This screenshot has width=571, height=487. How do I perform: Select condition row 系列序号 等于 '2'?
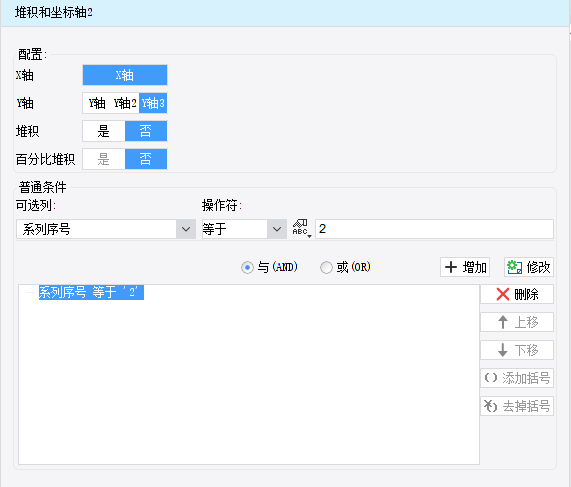(91, 292)
